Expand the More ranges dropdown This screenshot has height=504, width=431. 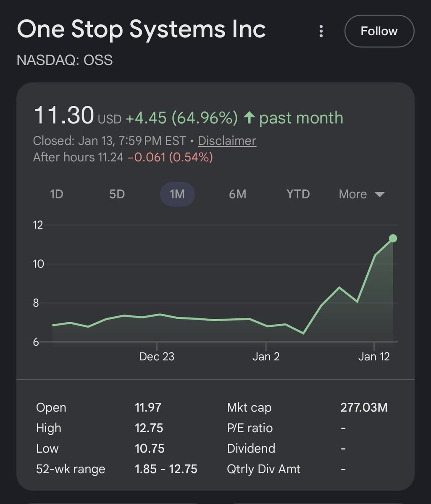(361, 194)
